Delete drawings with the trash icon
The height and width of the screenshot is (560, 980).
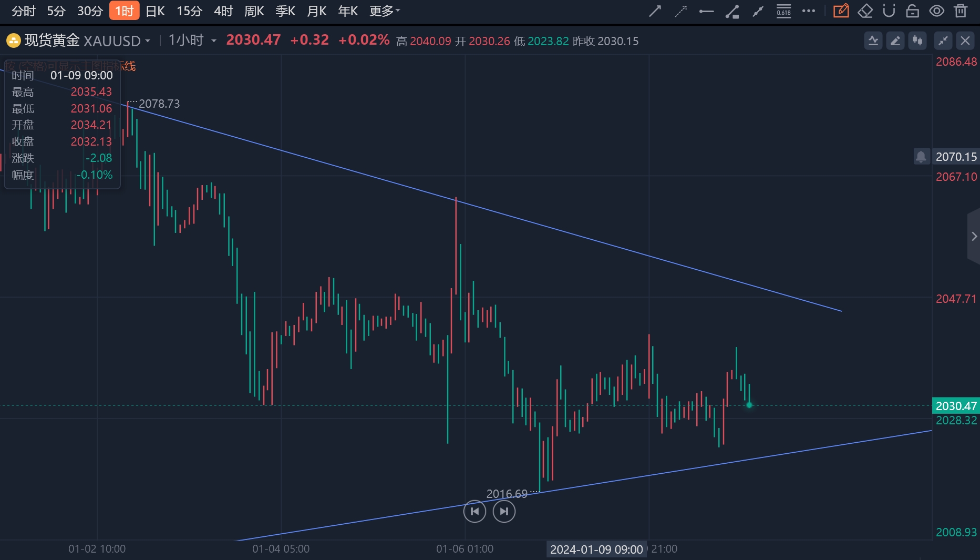[961, 11]
